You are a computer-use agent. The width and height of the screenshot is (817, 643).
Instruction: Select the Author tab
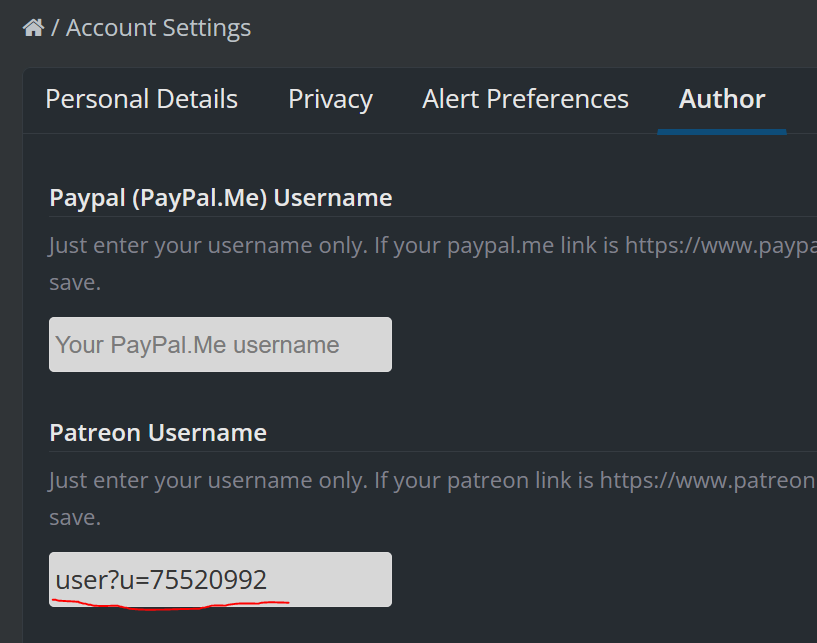[x=722, y=99]
